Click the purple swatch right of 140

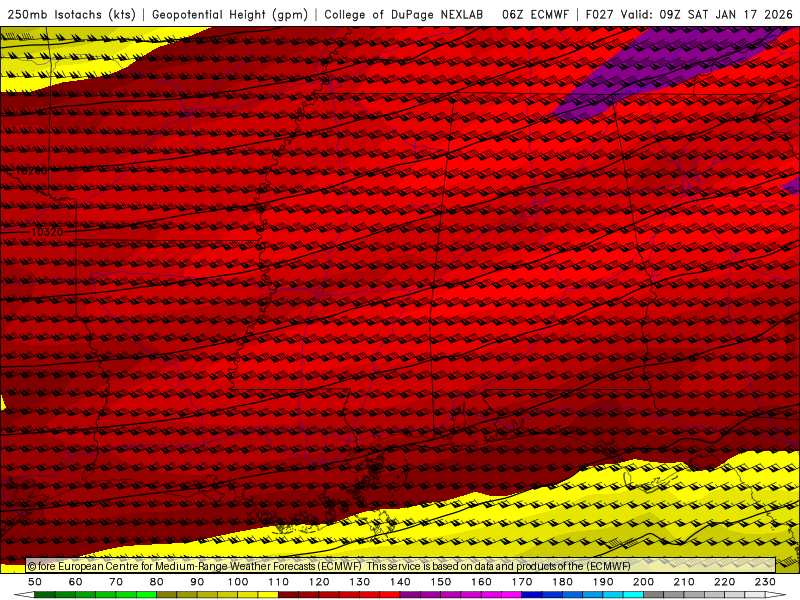click(410, 595)
